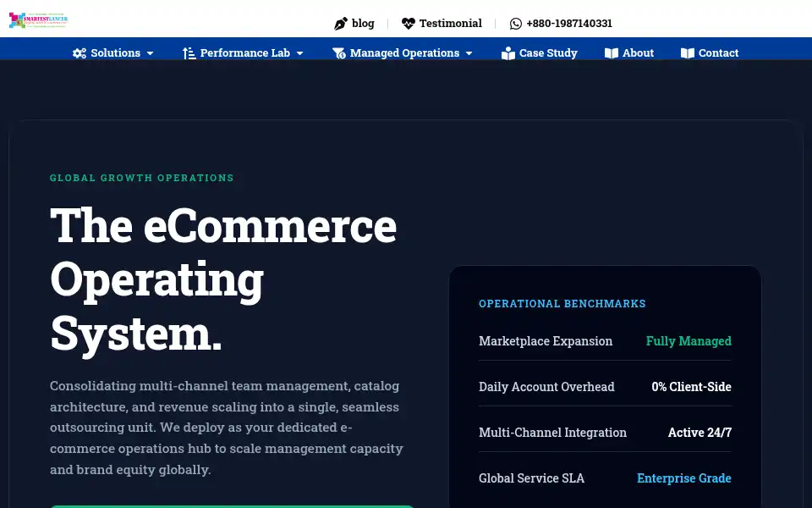This screenshot has height=508, width=812.
Task: Click the SmartestLancer logo
Action: (38, 20)
